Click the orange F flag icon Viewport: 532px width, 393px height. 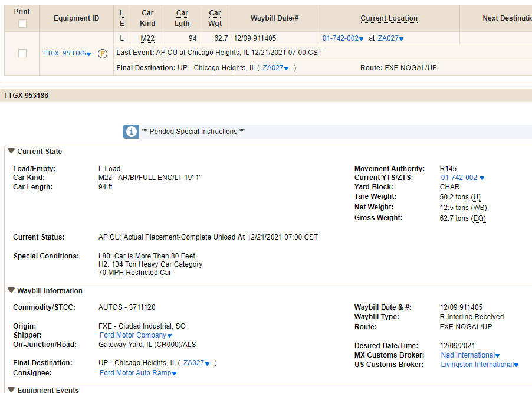[x=103, y=54]
